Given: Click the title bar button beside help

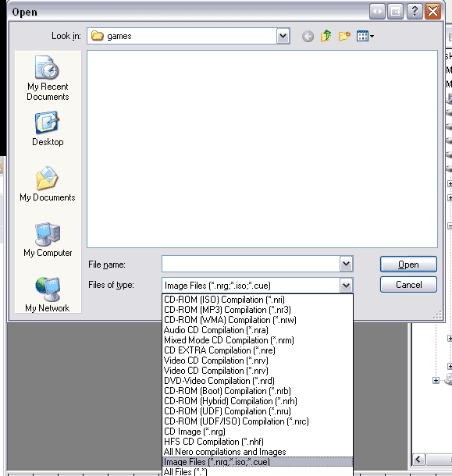Looking at the screenshot, I should point(396,12).
